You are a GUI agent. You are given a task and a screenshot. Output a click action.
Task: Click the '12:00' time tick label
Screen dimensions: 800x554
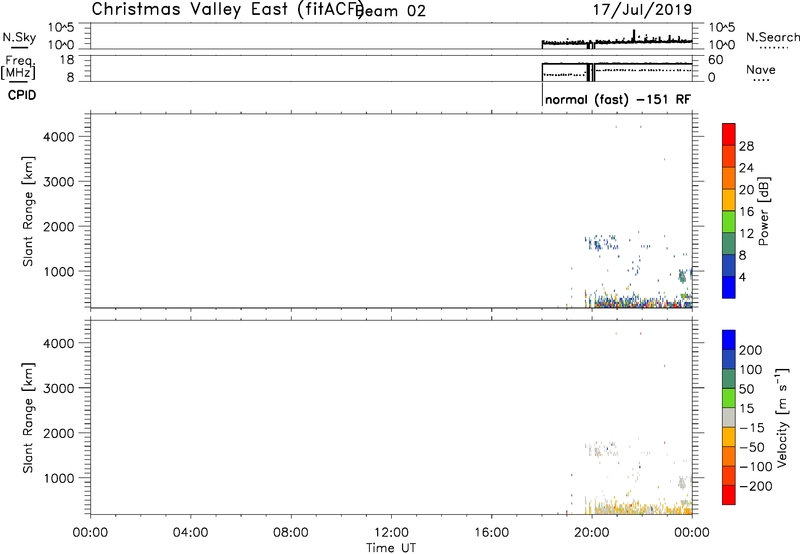point(391,533)
